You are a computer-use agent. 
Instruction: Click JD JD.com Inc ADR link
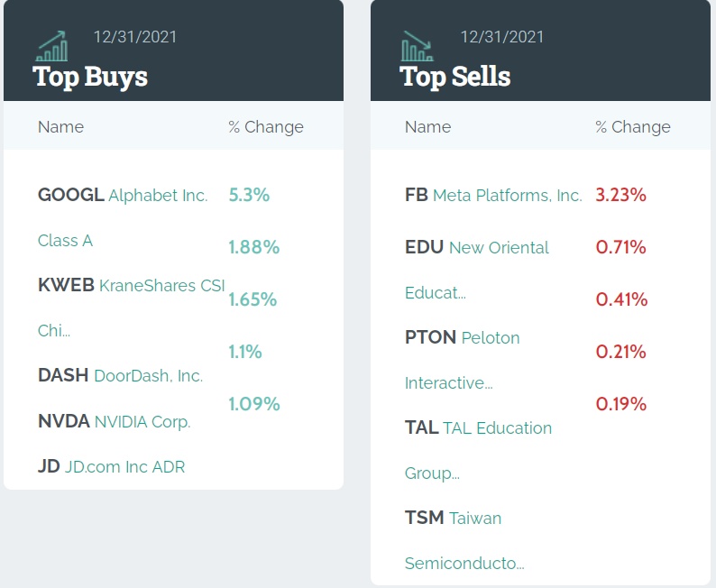coord(111,466)
